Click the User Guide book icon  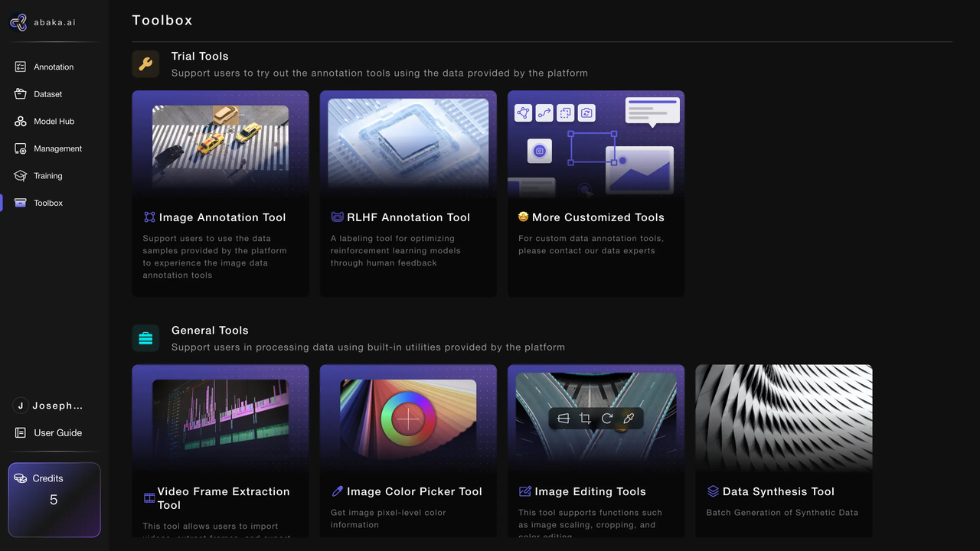coord(21,433)
